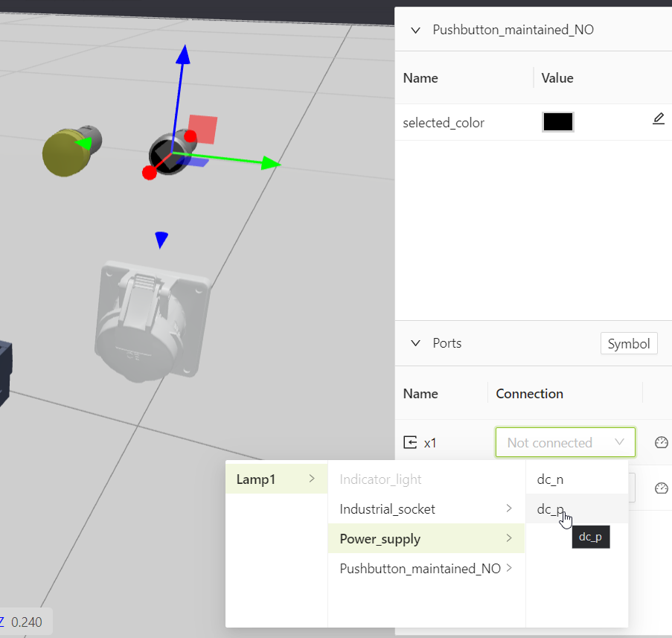Image resolution: width=672 pixels, height=638 pixels.
Task: Choose Industrial_socket menu entry
Action: 426,509
